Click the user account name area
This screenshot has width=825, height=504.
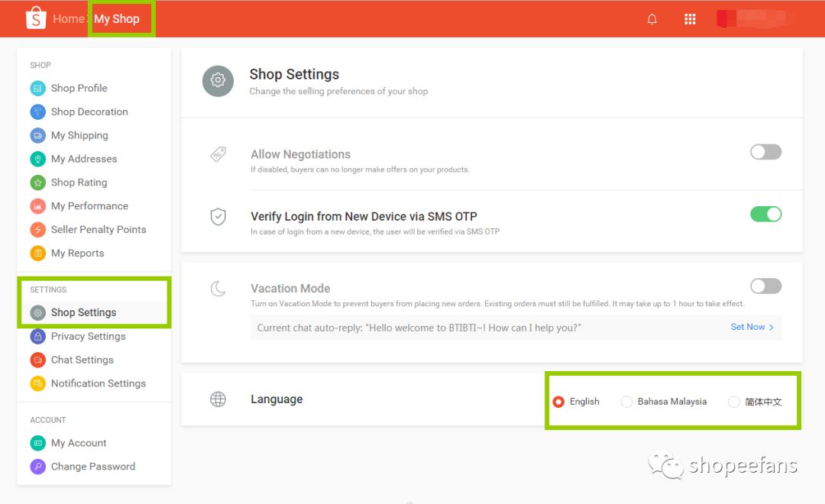pyautogui.click(x=755, y=18)
